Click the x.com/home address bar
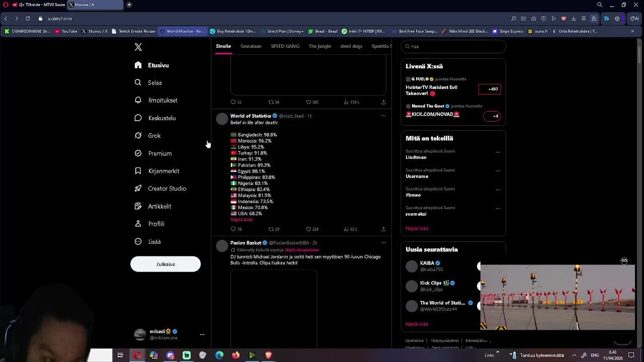 (x=60, y=19)
